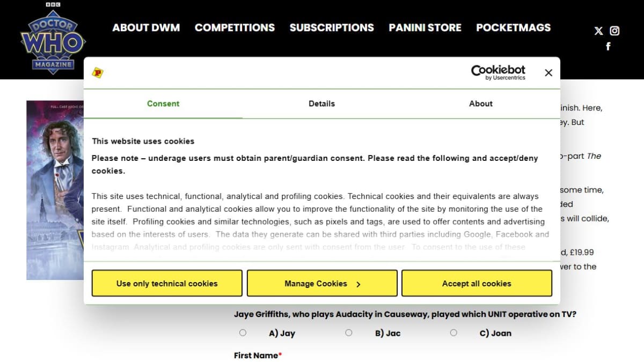Choose Use only technical cookies
This screenshot has height=362, width=644.
tap(167, 283)
